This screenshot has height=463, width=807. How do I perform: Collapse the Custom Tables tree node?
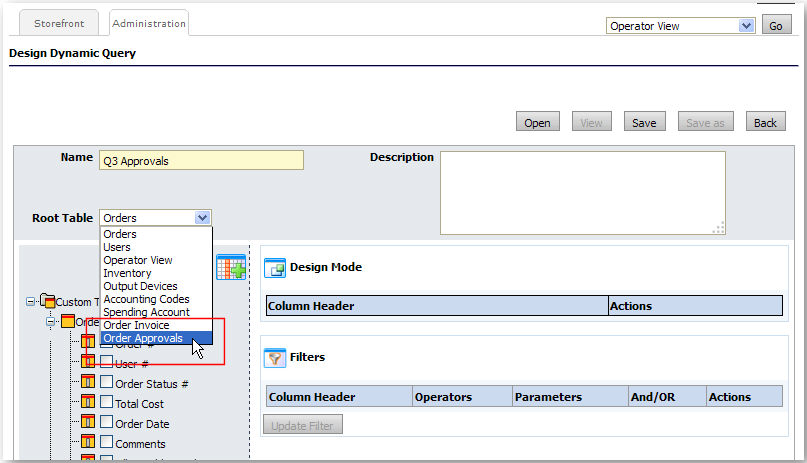[32, 301]
